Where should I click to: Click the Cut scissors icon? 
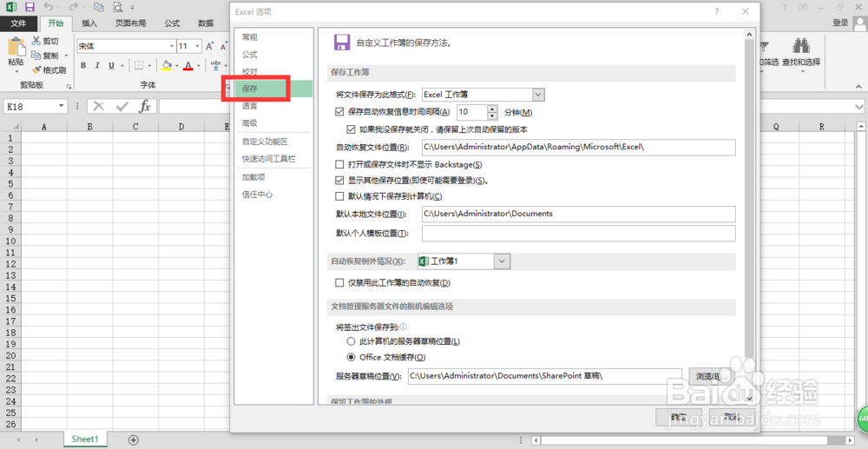tap(36, 41)
